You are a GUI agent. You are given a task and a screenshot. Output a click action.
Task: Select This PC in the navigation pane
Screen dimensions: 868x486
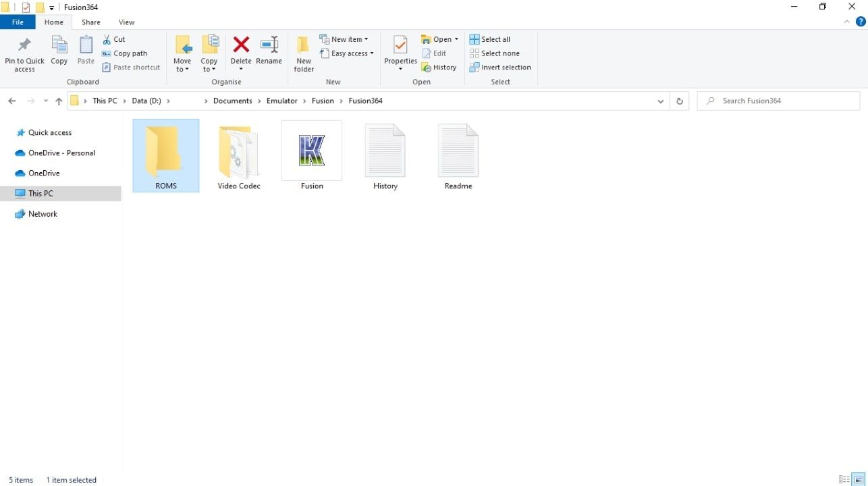61,194
